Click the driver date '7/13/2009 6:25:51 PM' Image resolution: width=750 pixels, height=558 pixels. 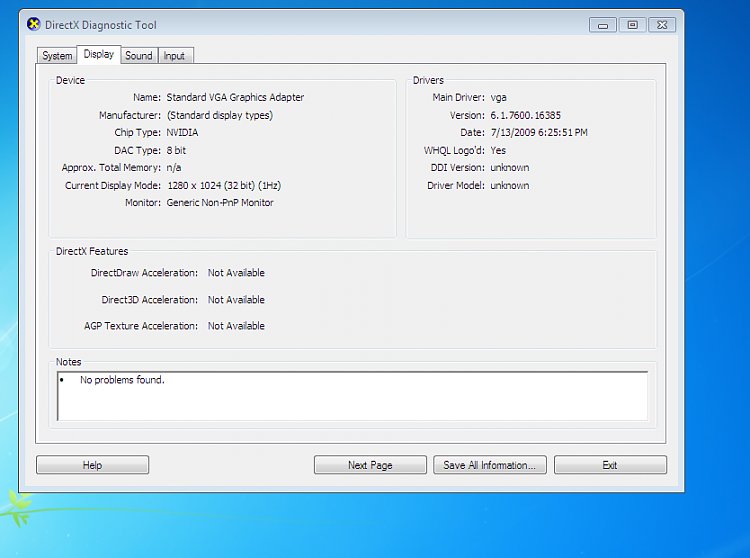539,132
